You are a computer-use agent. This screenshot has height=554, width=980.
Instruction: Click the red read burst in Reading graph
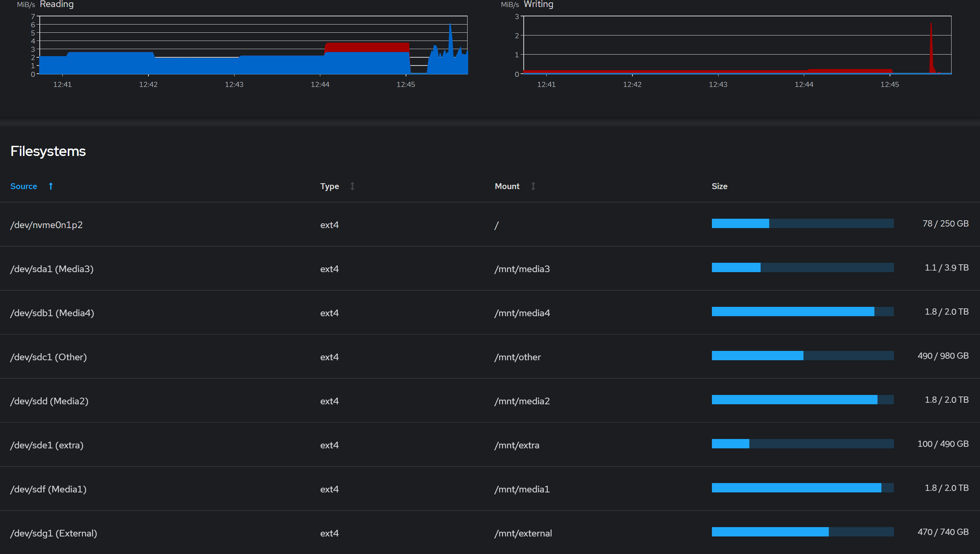(367, 47)
